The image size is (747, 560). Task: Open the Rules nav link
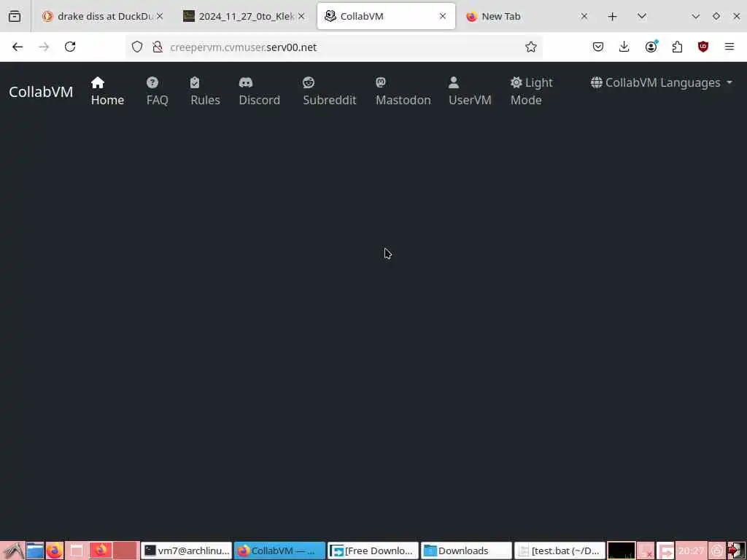point(205,91)
